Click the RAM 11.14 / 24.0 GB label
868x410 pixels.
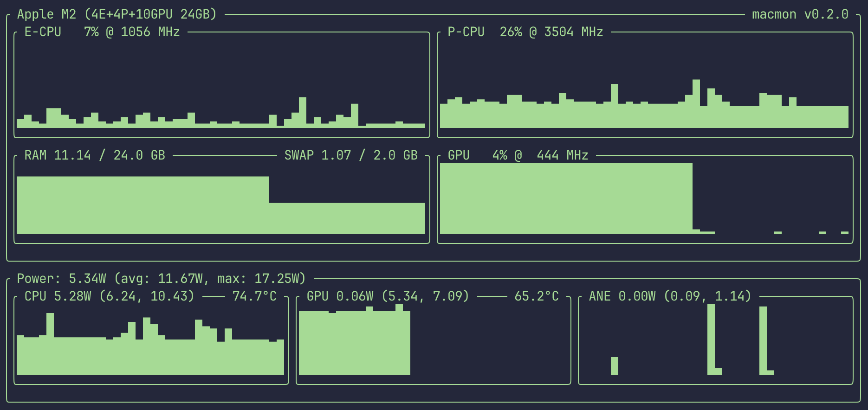(x=95, y=155)
